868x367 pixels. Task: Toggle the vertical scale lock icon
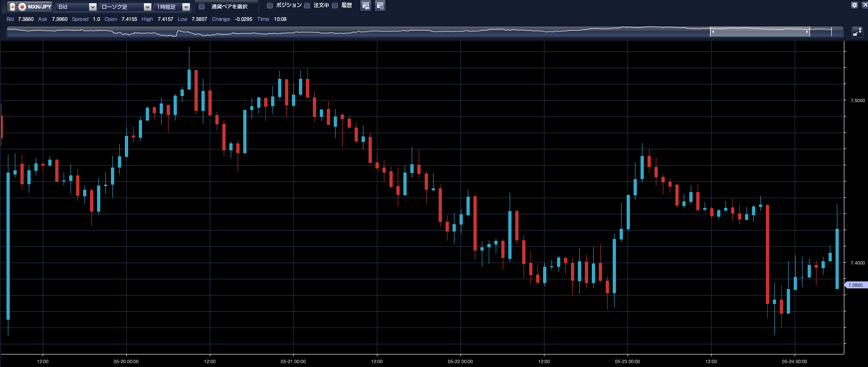tap(857, 32)
